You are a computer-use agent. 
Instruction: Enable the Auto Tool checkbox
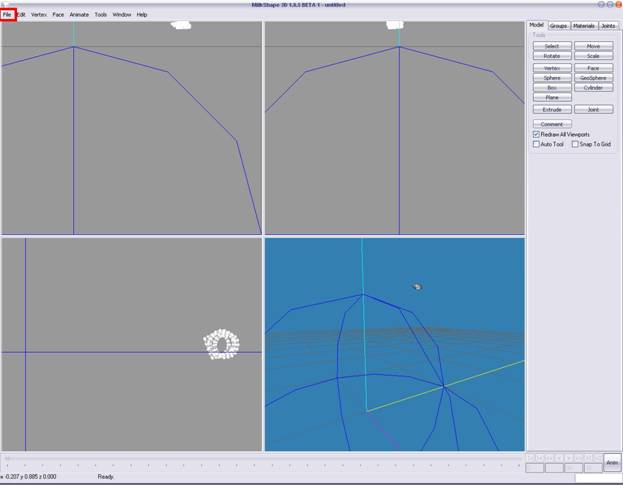click(x=537, y=144)
